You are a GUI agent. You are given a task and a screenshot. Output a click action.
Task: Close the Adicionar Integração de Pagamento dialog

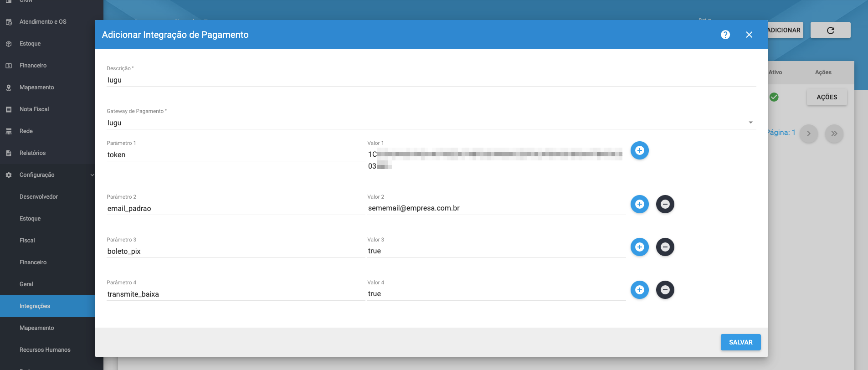coord(749,35)
